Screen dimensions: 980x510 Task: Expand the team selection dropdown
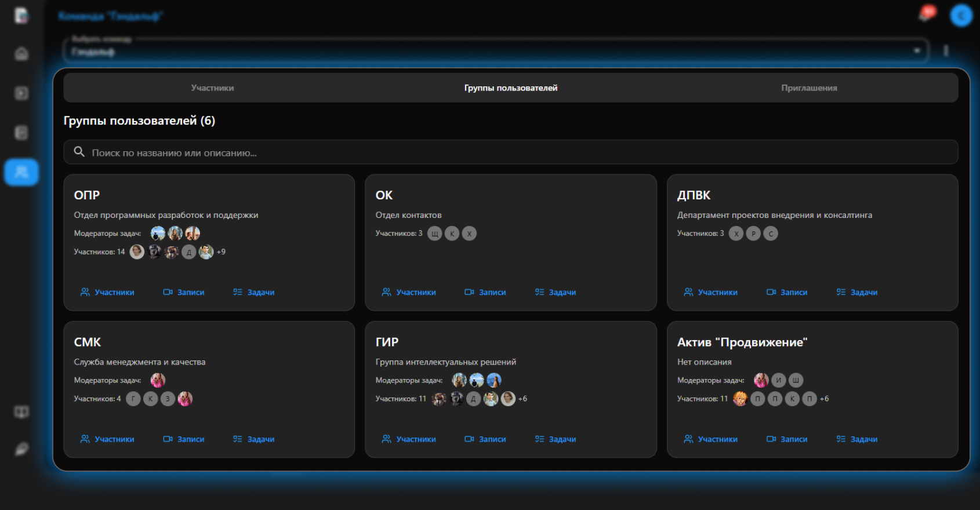point(917,51)
